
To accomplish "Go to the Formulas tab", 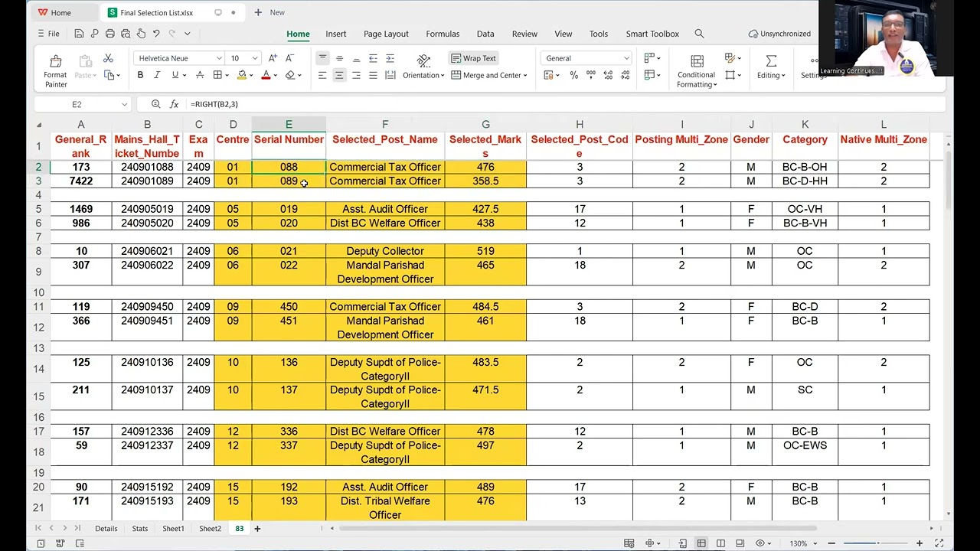I will point(443,34).
